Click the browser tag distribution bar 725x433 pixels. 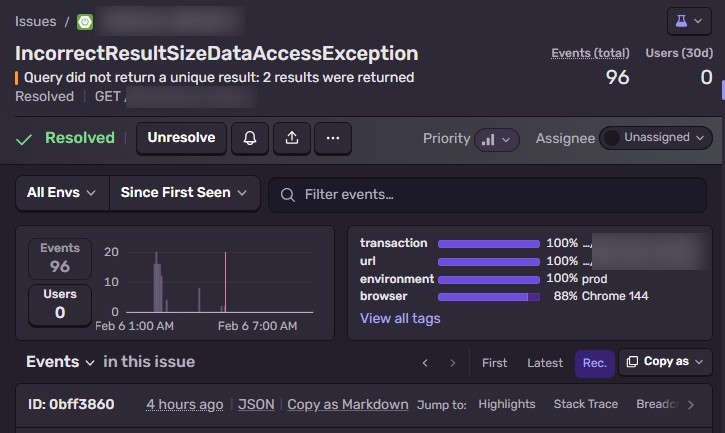pyautogui.click(x=489, y=297)
